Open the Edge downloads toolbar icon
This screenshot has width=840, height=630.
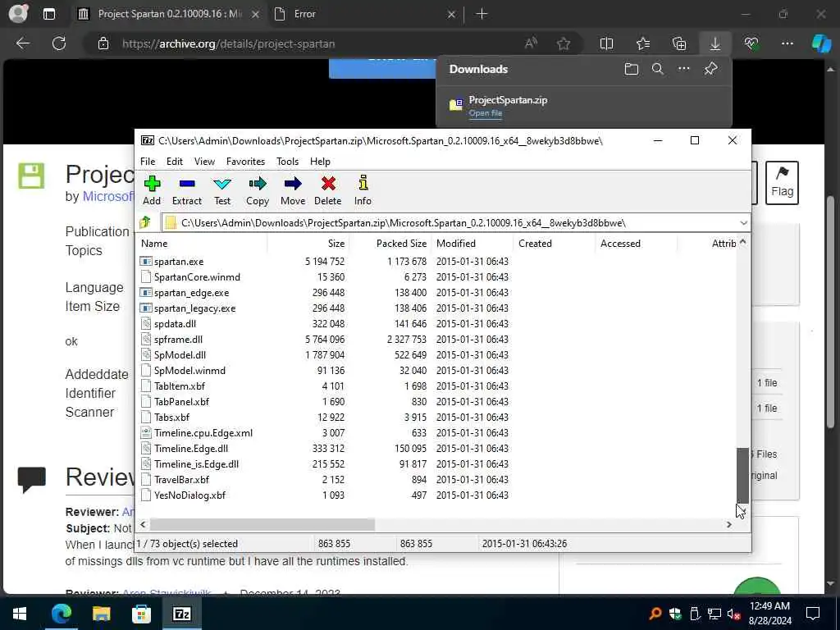click(714, 43)
